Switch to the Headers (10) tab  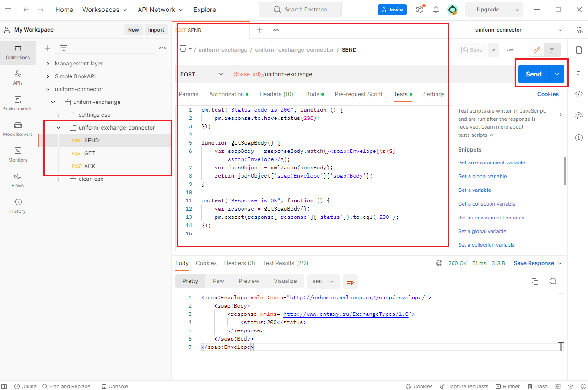pos(276,94)
